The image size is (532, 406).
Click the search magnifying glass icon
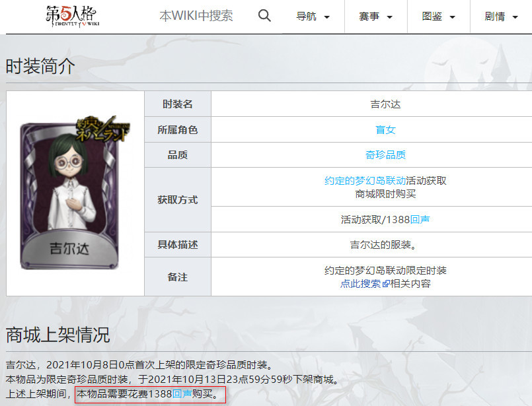tap(264, 15)
